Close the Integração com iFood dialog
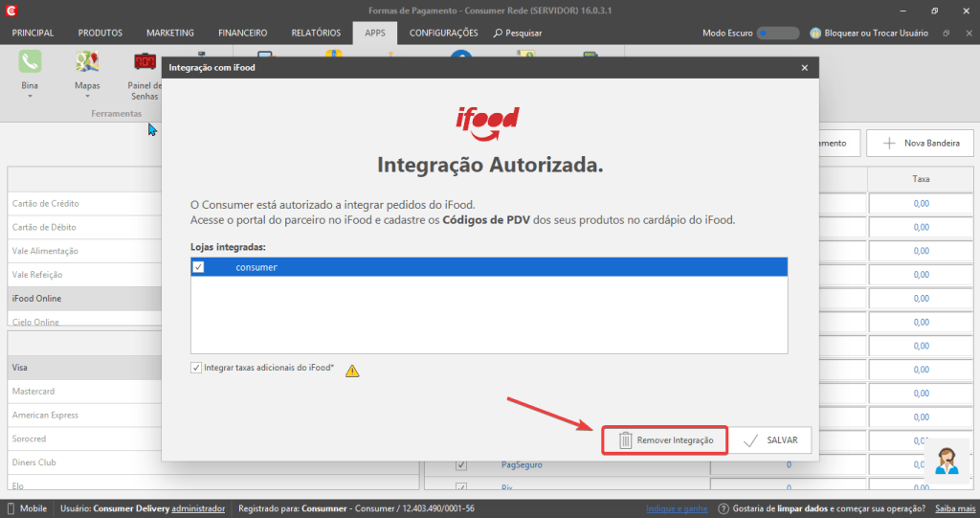 click(804, 68)
